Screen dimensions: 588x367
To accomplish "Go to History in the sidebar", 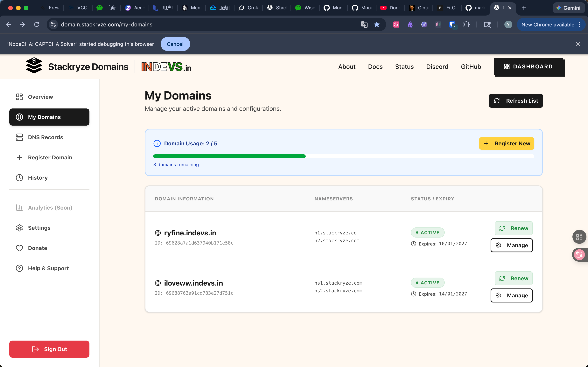I will tap(38, 178).
